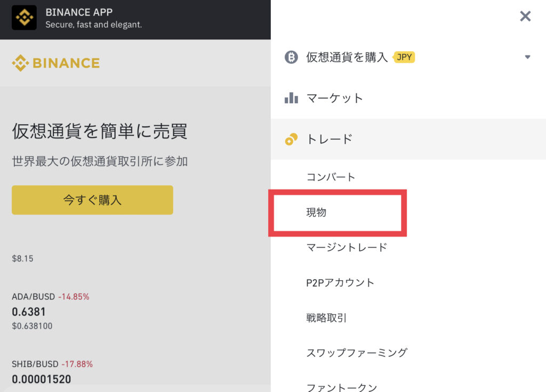Image resolution: width=546 pixels, height=392 pixels.
Task: Collapse the トレード menu section
Action: (x=408, y=139)
